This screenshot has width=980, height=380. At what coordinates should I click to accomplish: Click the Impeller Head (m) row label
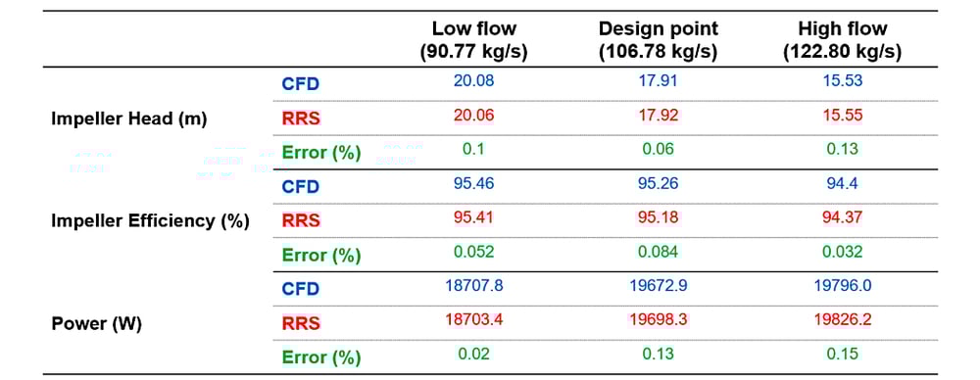click(x=128, y=119)
